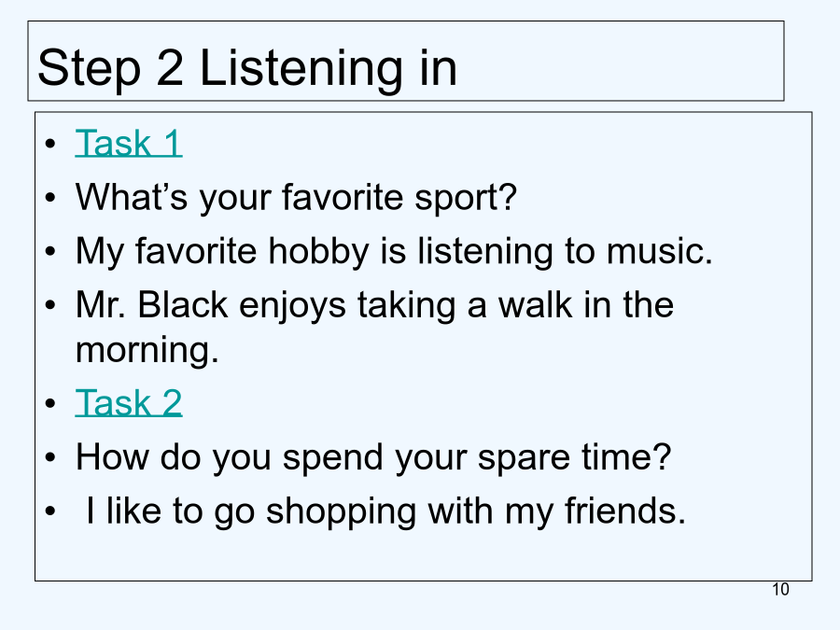Screen dimensions: 840x630
Task: Click the words 'Mr. Black'
Action: (151, 305)
